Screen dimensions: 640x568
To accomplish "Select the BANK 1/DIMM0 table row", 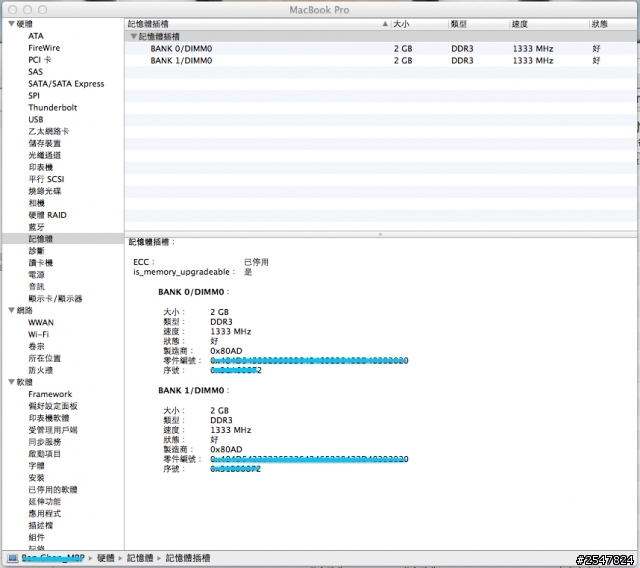I will click(380, 60).
